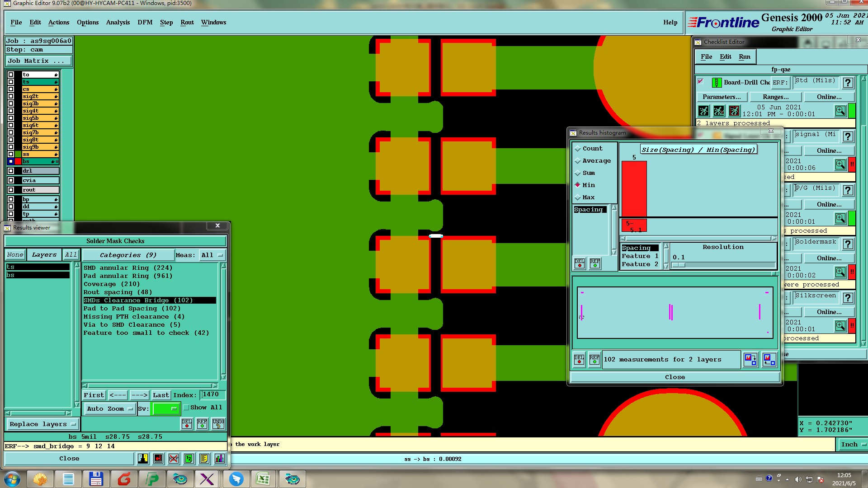Open the DFM menu
Image resolution: width=868 pixels, height=488 pixels.
145,22
